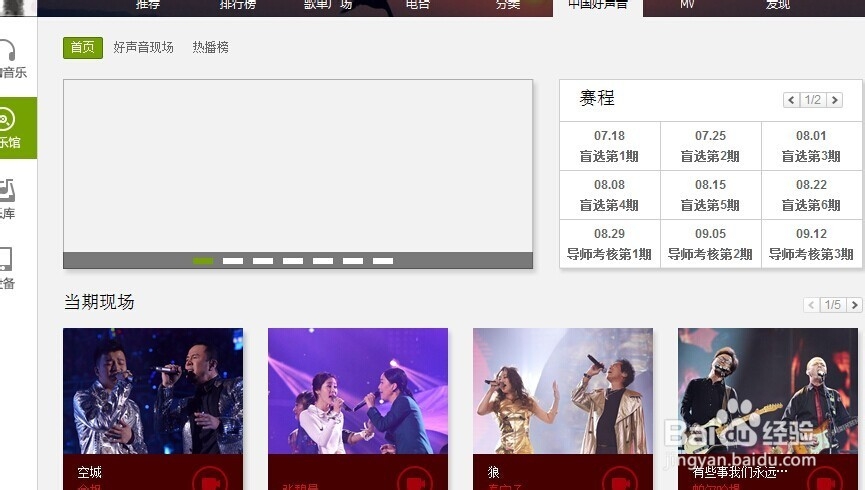This screenshot has width=865, height=490.
Task: Open 狼 performance thumbnail
Action: tap(563, 391)
